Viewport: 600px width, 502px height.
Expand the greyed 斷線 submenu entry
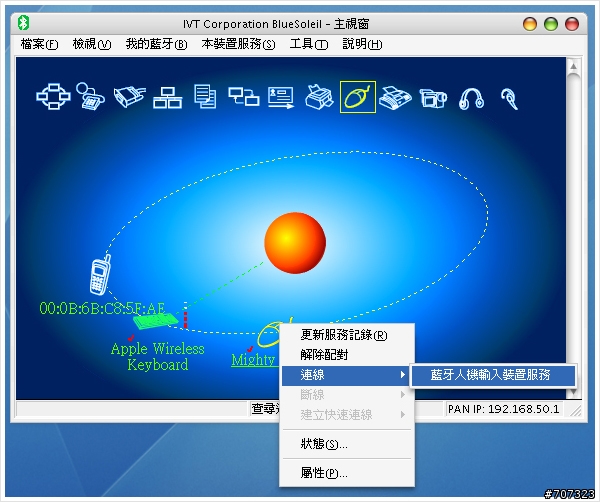(347, 395)
